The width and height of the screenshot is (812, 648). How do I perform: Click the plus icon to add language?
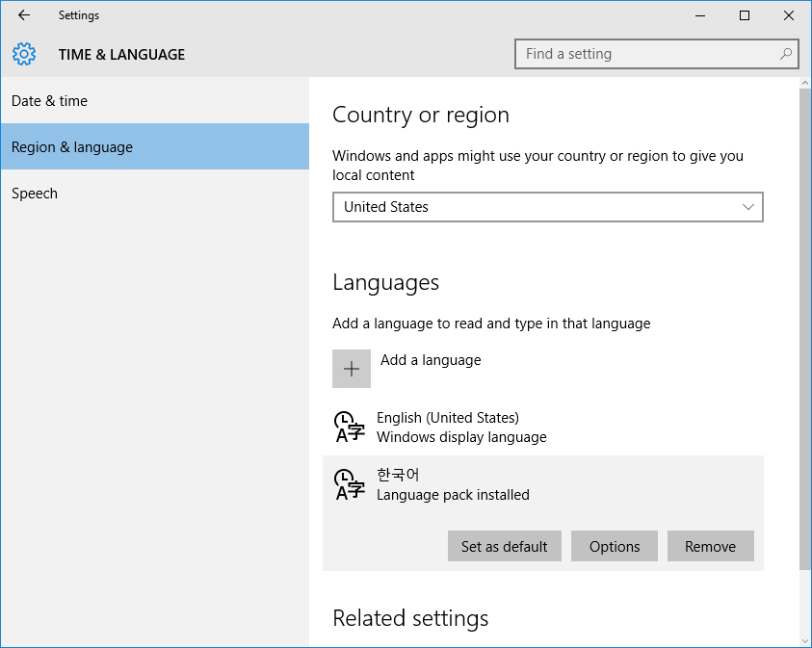pos(352,369)
